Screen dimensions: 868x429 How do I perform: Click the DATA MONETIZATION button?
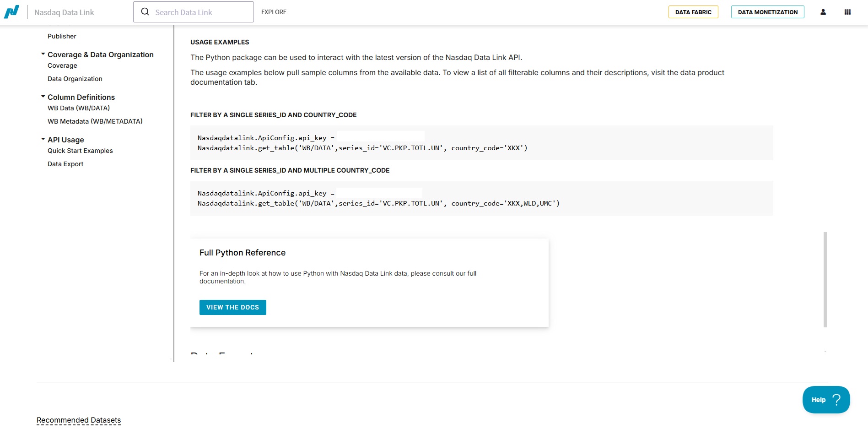point(768,12)
